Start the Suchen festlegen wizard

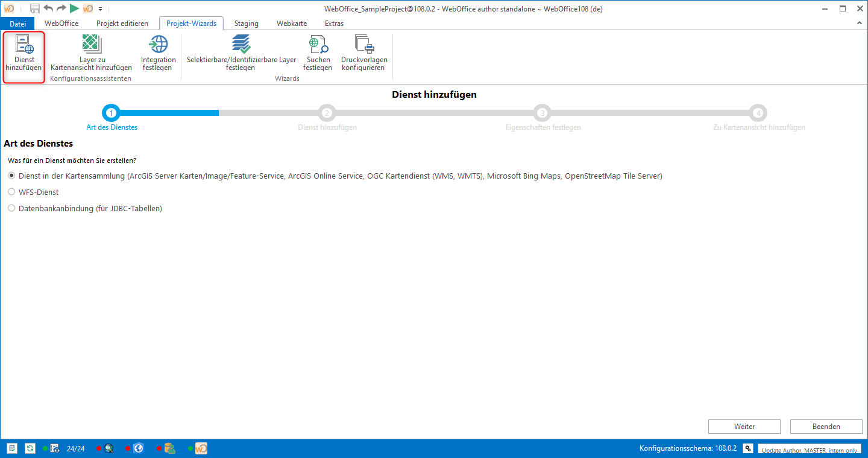[318, 53]
